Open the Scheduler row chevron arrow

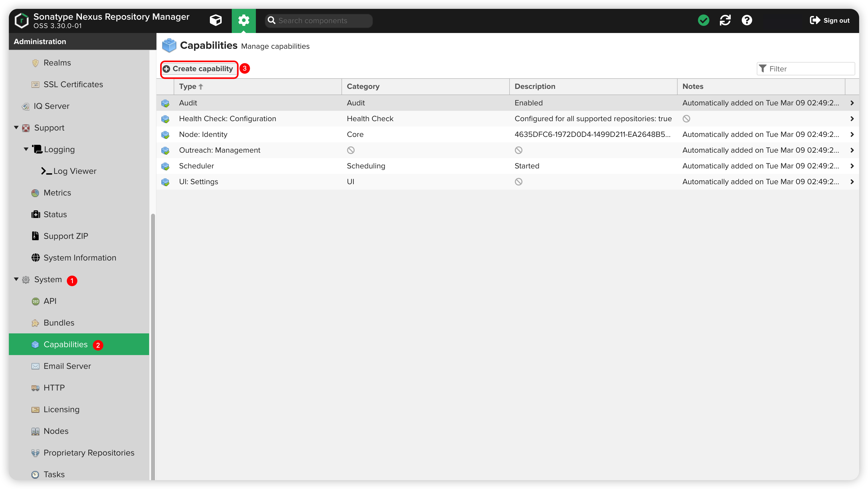852,166
